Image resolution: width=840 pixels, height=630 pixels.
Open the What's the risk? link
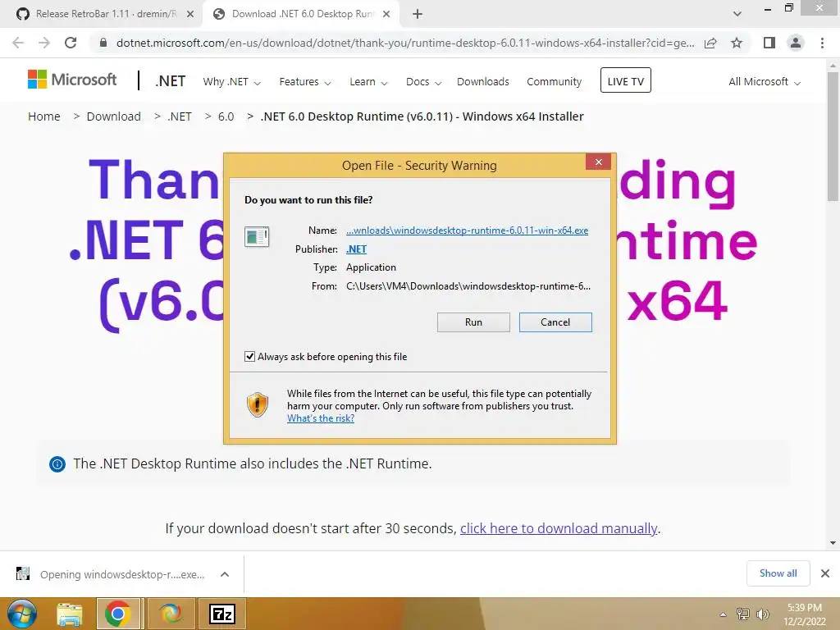[321, 418]
